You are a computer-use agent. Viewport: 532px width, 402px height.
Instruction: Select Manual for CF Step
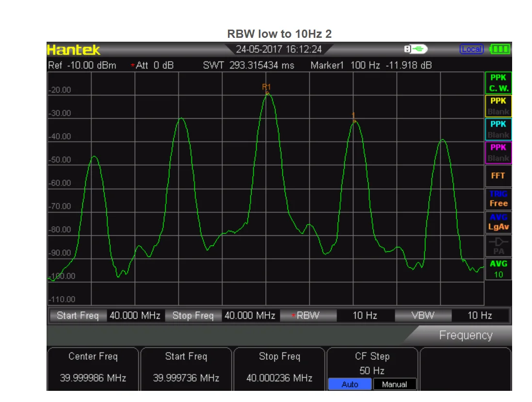tap(394, 385)
